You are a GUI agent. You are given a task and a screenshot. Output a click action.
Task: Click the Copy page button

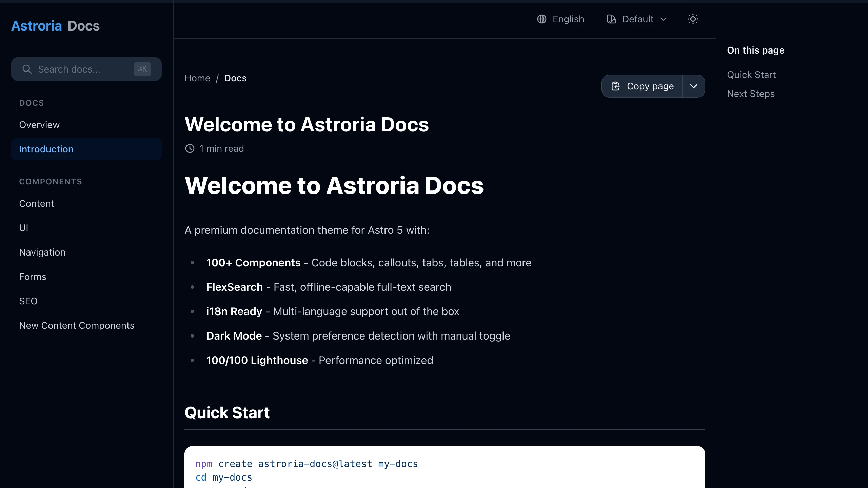642,86
